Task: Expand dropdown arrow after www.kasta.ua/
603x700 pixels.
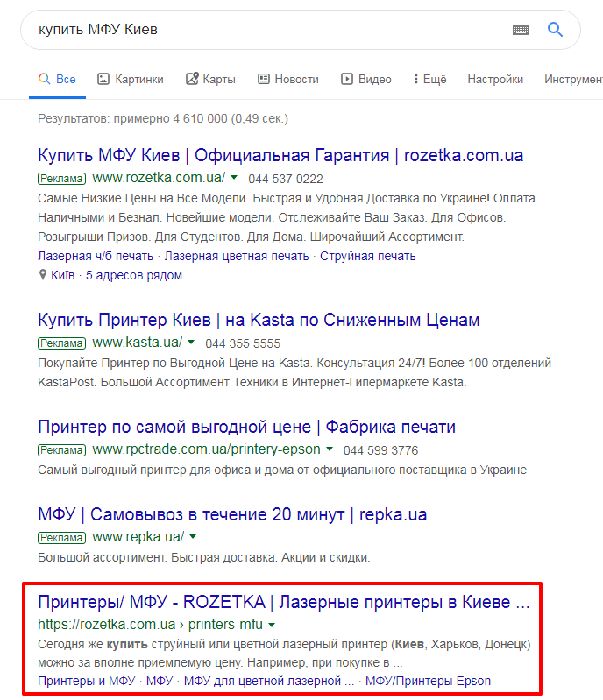Action: [x=191, y=343]
